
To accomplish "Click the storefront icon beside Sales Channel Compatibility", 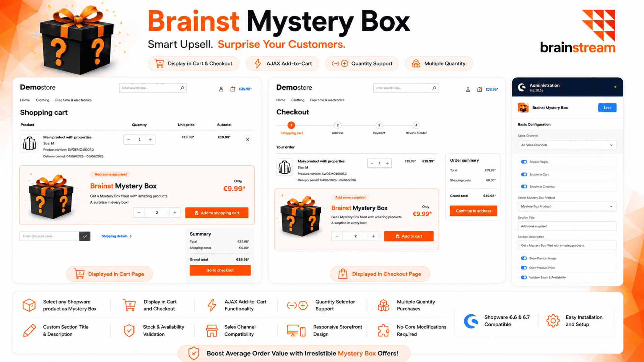I will 212,330.
